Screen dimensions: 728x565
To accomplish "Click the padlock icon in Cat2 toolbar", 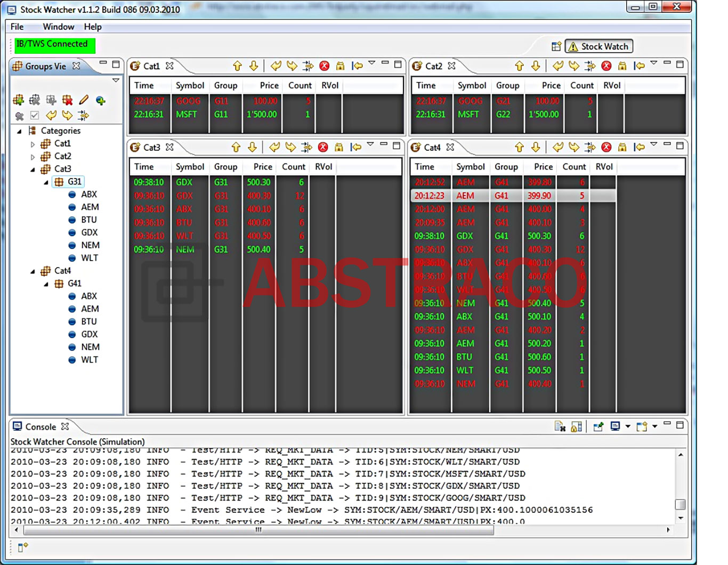I will click(x=622, y=66).
